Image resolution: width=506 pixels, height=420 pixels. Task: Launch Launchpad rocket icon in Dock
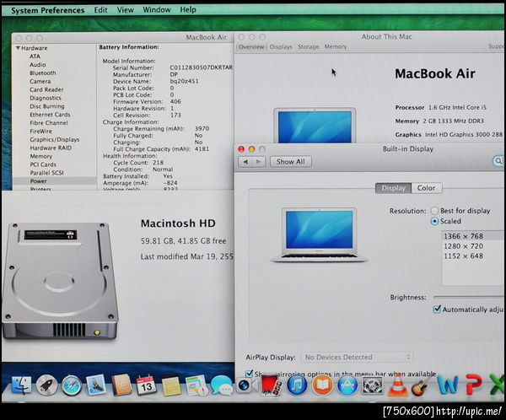[x=46, y=385]
